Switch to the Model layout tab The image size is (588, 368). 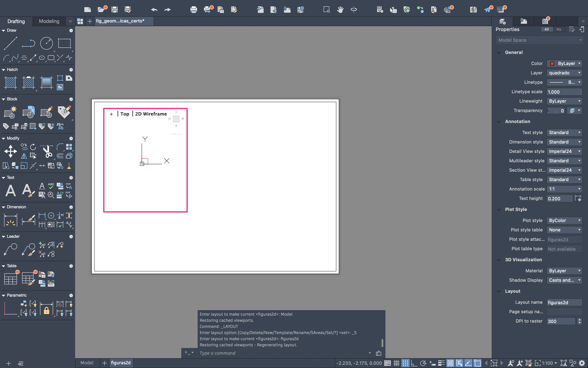pos(87,363)
